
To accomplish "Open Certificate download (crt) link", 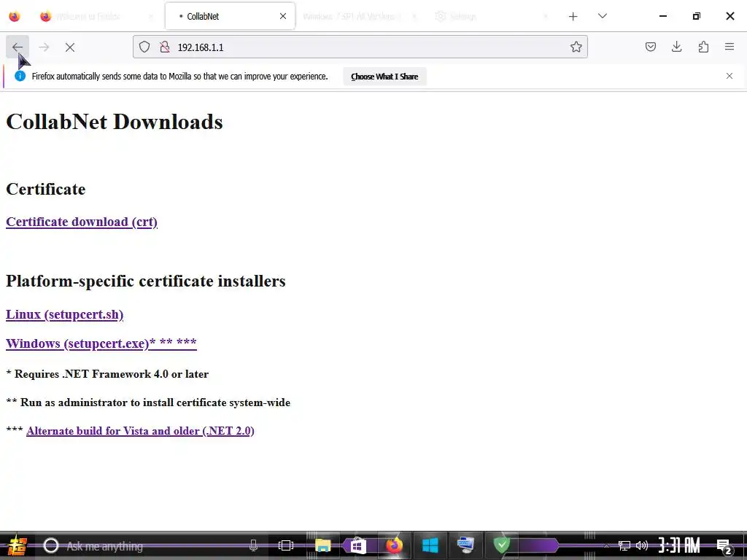I will pyautogui.click(x=82, y=222).
